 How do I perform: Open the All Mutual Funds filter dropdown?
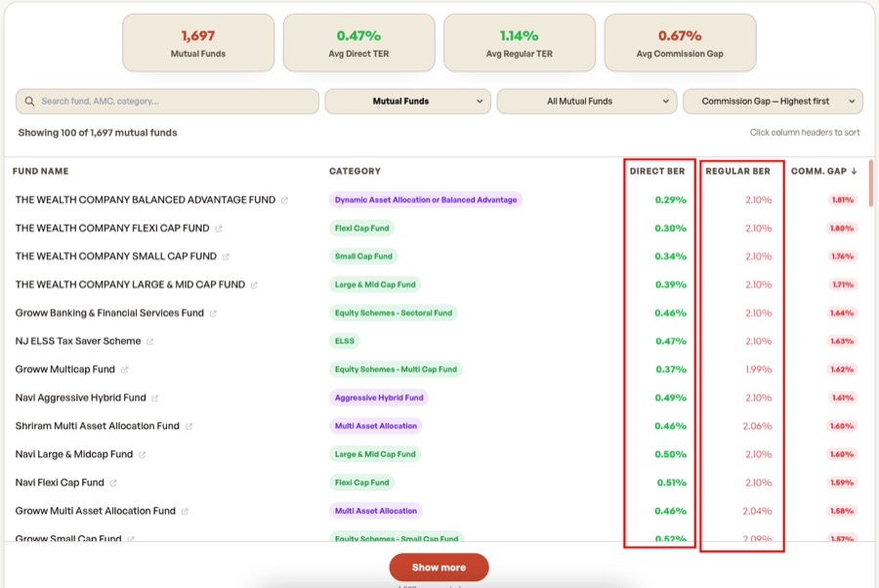point(586,102)
